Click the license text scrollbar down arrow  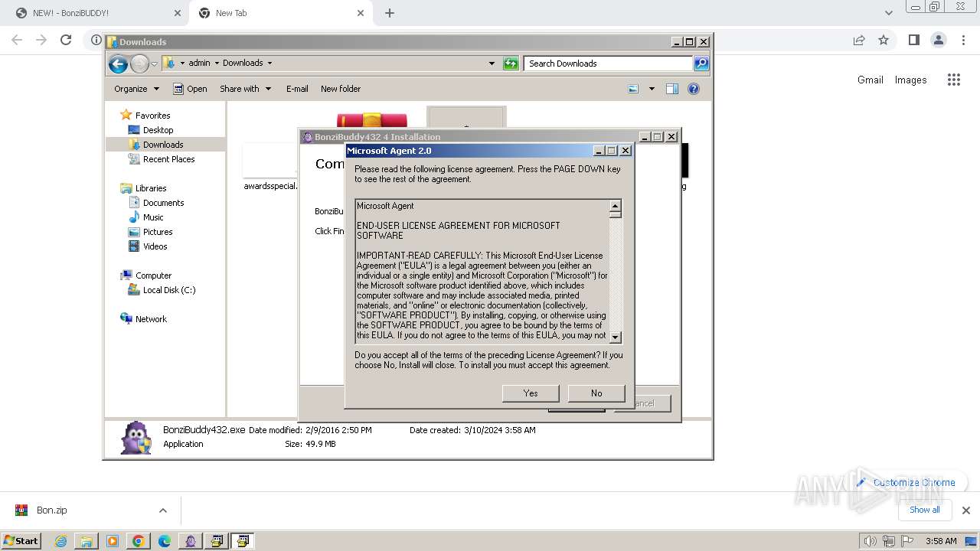point(615,337)
